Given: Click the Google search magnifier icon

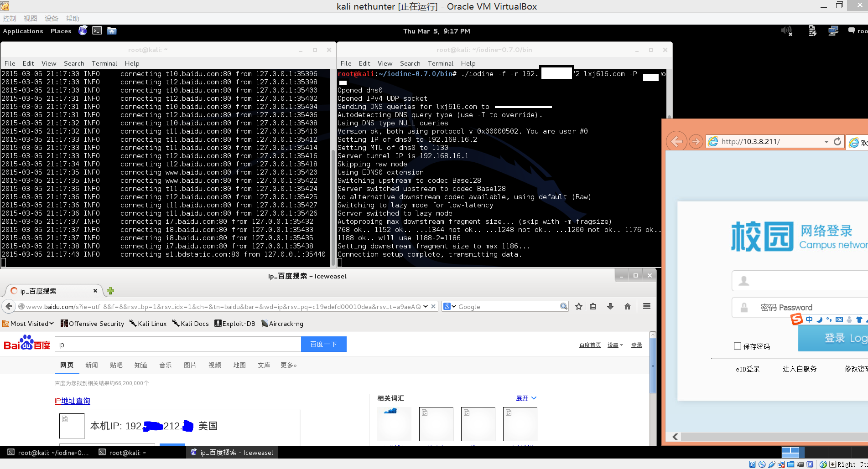Looking at the screenshot, I should tap(564, 306).
